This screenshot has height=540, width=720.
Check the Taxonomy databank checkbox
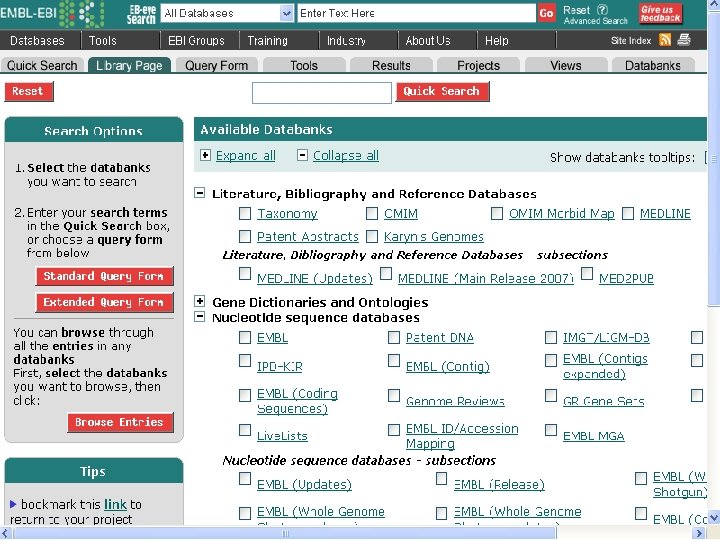pos(245,214)
